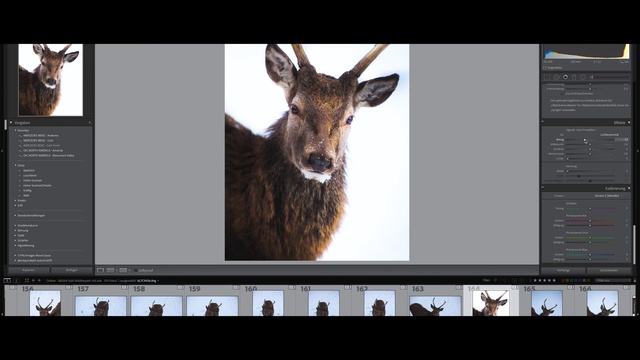Open second window display icon
Viewport: 640px width, 360px height.
(16, 280)
